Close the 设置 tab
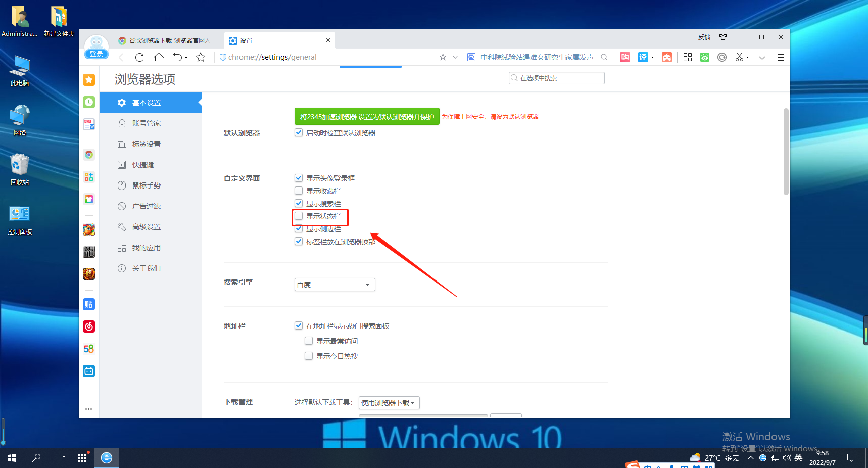 point(328,40)
